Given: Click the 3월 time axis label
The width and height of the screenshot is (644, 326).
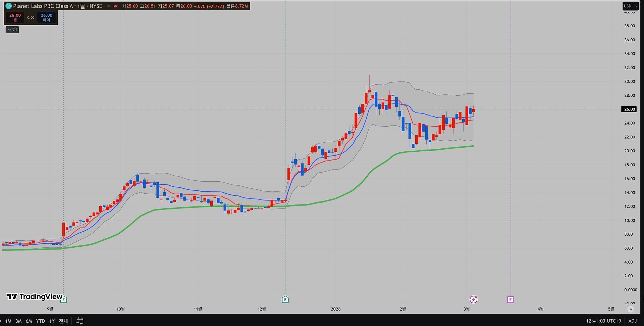Looking at the screenshot, I should pos(467,309).
